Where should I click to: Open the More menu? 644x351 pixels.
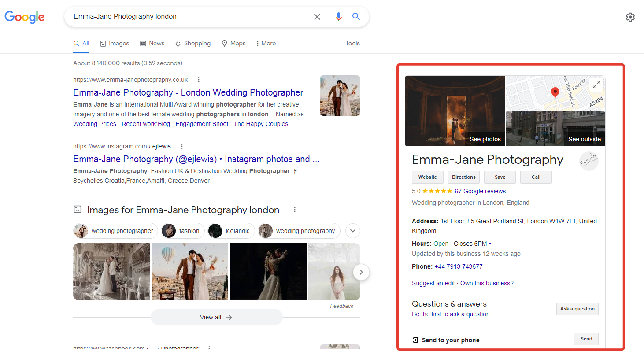(266, 43)
